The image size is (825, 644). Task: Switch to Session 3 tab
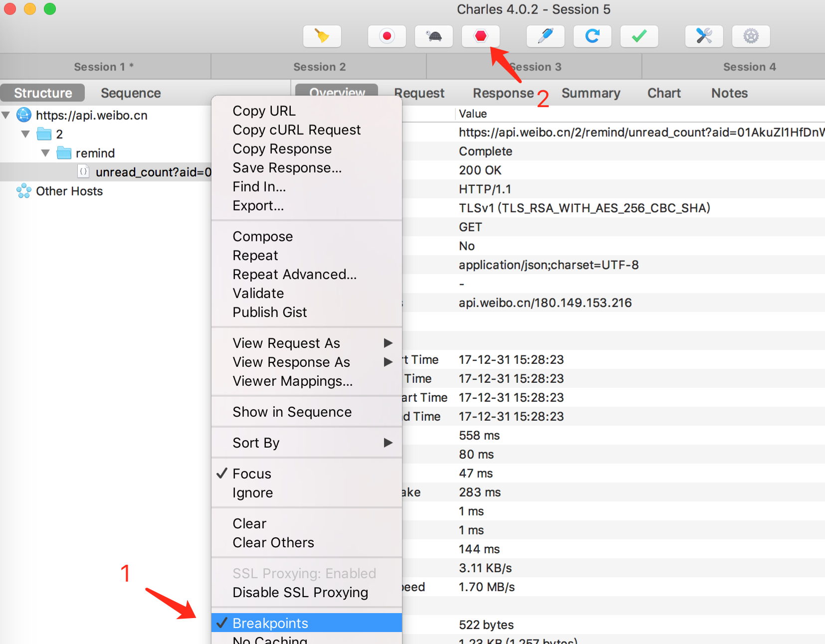tap(534, 67)
